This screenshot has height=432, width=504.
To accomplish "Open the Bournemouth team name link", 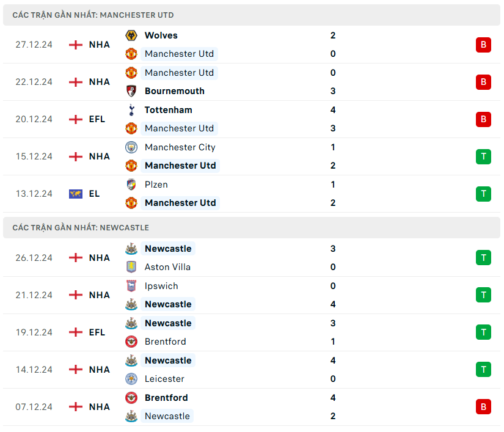I will [x=175, y=91].
